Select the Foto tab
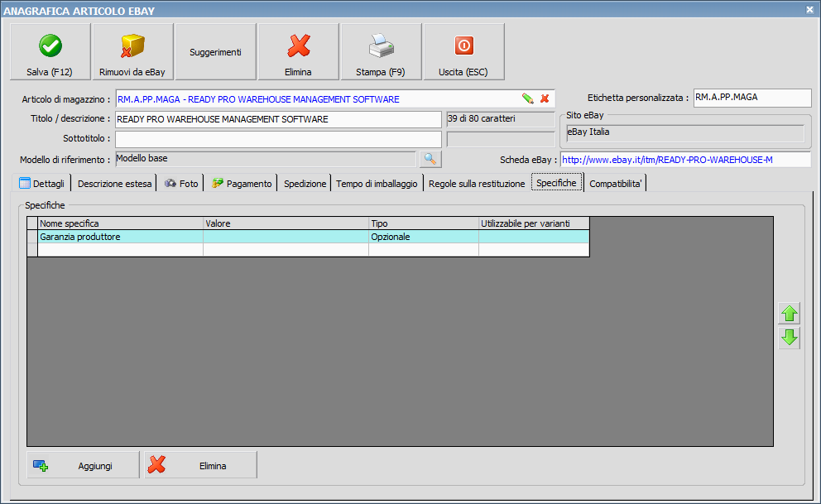The height and width of the screenshot is (504, 821). pos(181,184)
